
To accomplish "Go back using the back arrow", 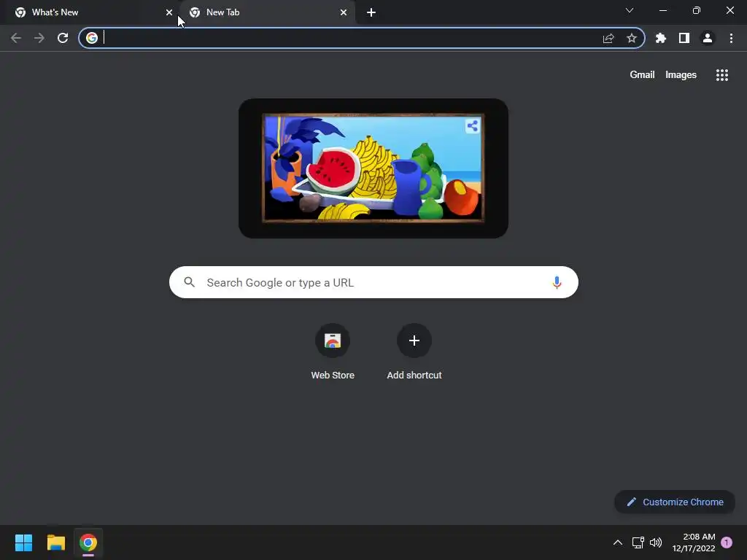I will [x=16, y=38].
